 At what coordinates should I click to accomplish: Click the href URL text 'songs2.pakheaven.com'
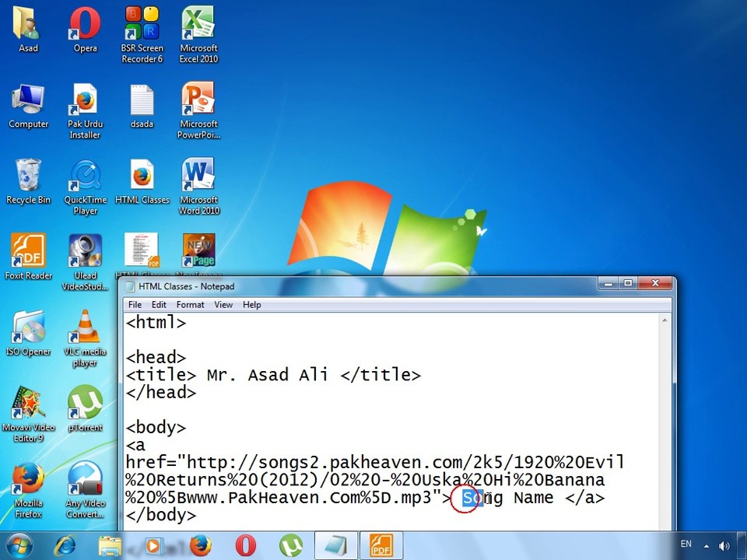(359, 462)
